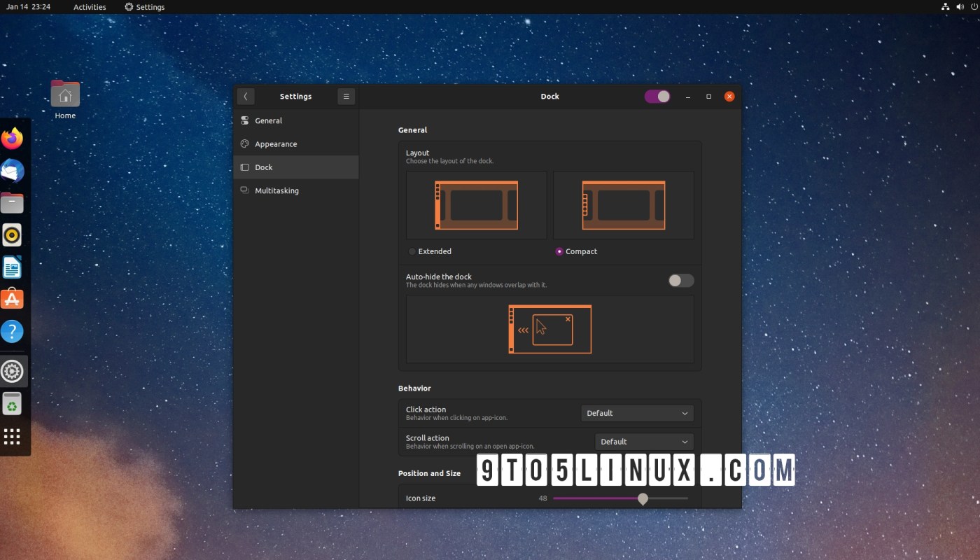This screenshot has height=560, width=980.
Task: Click the 'Icon size' label
Action: click(x=421, y=498)
